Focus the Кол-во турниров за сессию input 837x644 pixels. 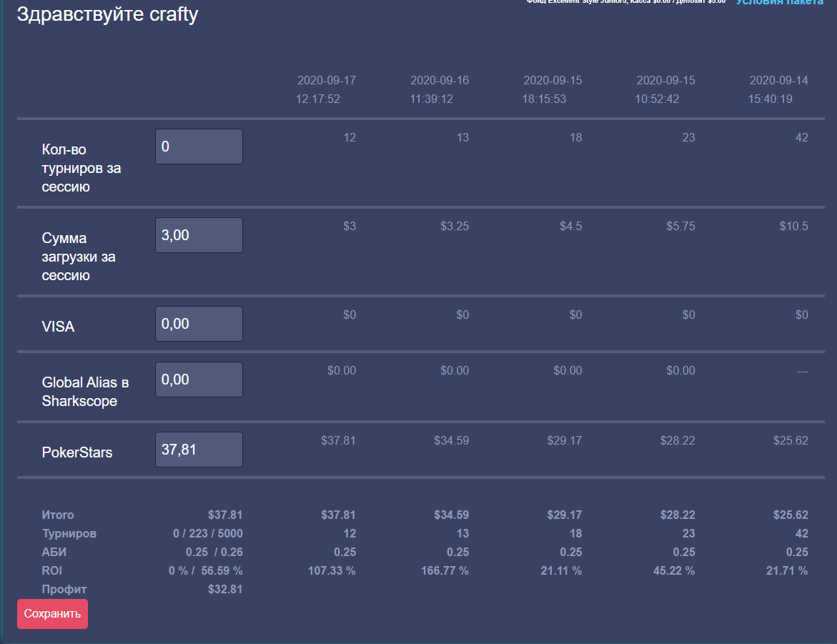tap(199, 147)
